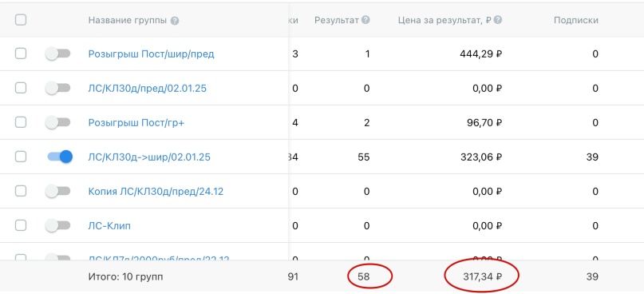The image size is (644, 294).
Task: Open the ЛС-Клип group link
Action: [x=109, y=226]
